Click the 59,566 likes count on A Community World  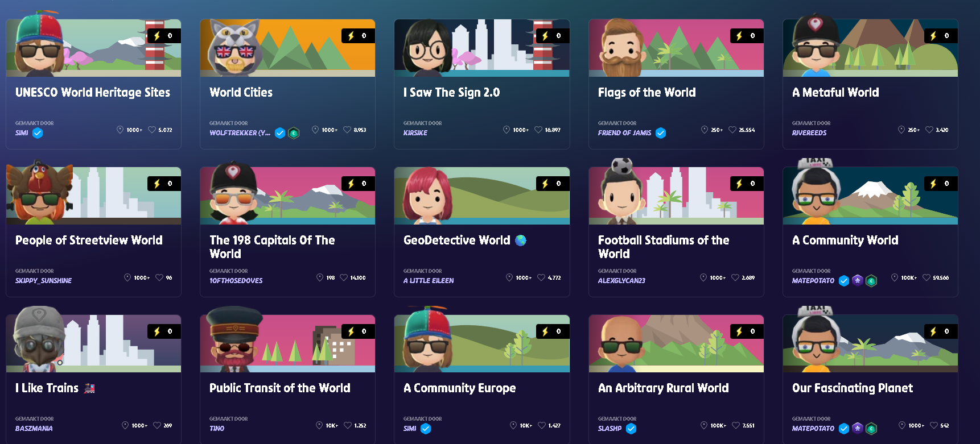tap(941, 278)
